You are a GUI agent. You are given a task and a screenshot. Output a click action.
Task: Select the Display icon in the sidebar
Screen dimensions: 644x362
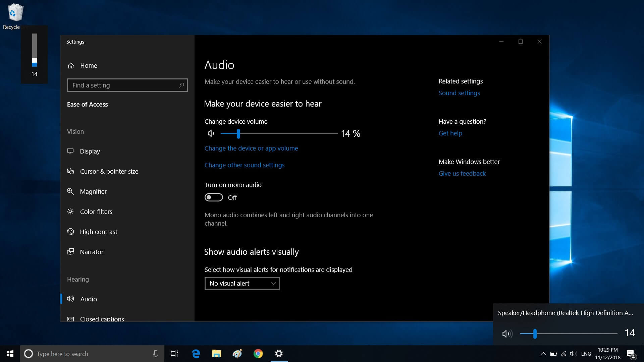70,151
